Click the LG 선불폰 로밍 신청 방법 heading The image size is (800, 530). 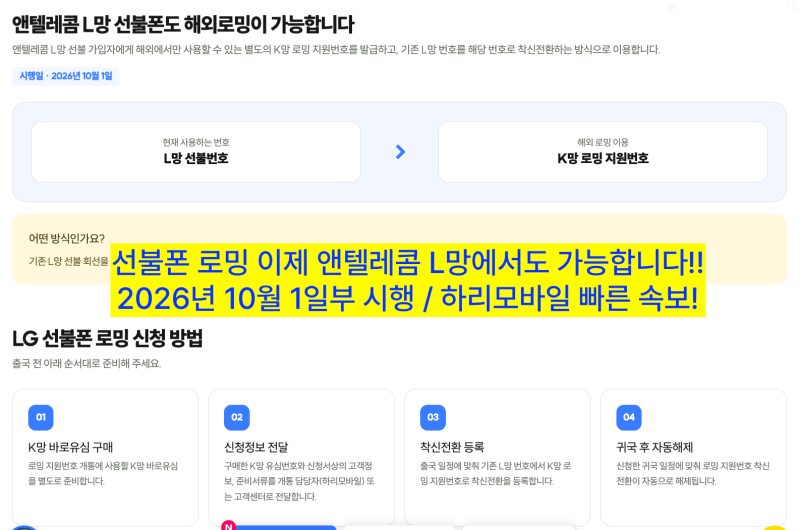108,338
